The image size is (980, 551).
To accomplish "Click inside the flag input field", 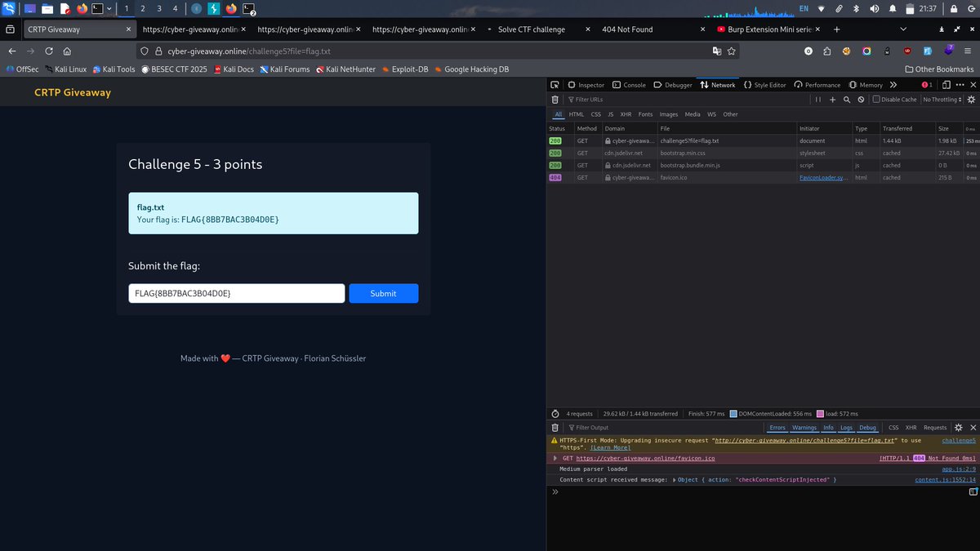I will click(237, 292).
